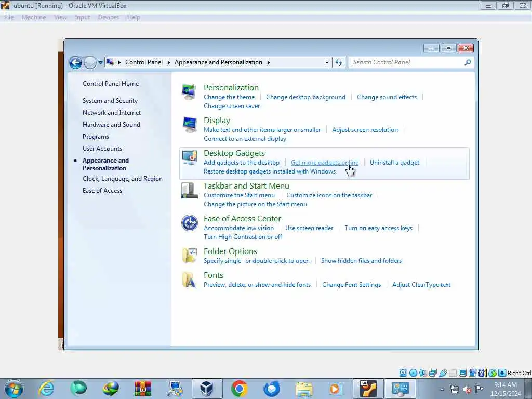Click the taskbar clock showing 9:14 AM
Screen dimensions: 532x399
click(x=505, y=389)
